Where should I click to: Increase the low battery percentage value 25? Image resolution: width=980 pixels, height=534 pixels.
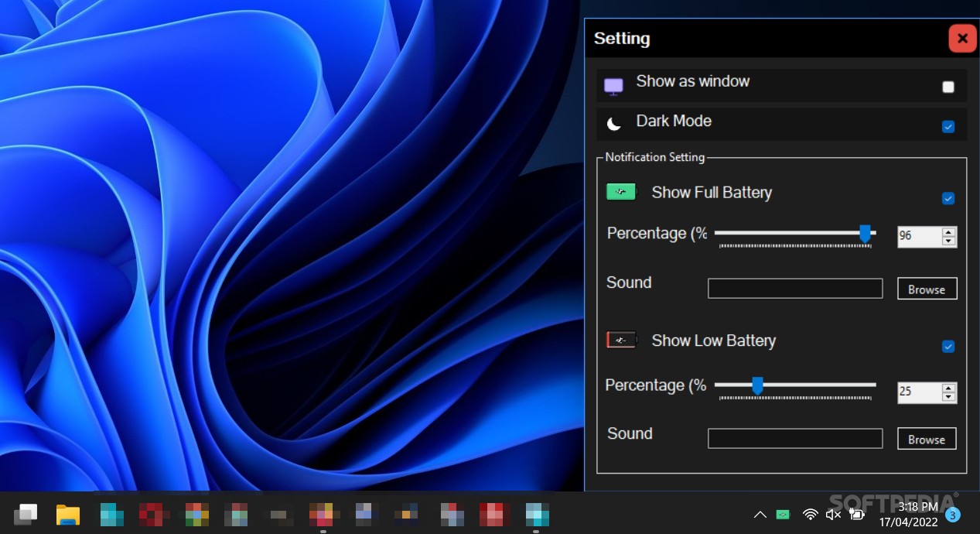coord(948,388)
